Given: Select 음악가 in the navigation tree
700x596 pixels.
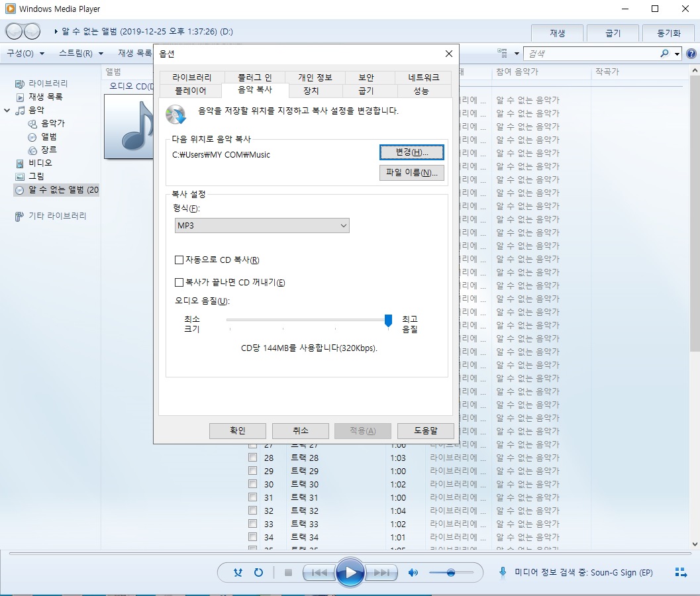Looking at the screenshot, I should 47,123.
